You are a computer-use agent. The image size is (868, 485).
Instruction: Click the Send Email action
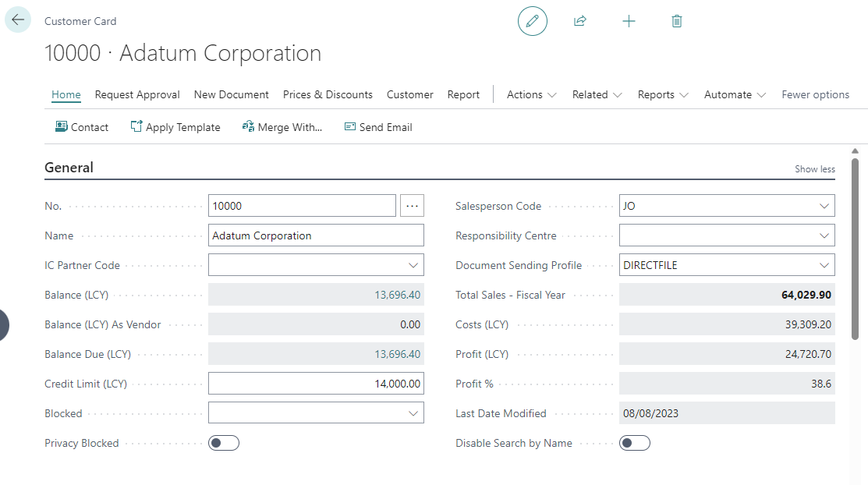(378, 127)
